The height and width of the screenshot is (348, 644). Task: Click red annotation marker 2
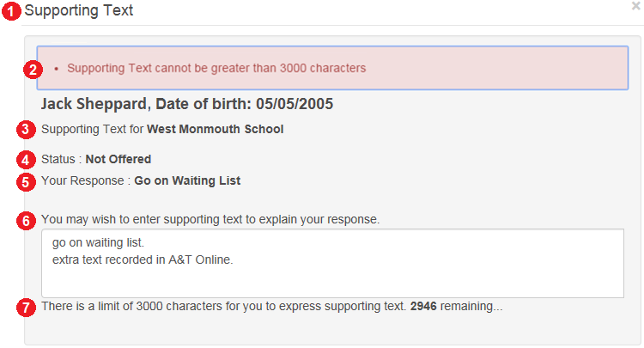[x=33, y=70]
